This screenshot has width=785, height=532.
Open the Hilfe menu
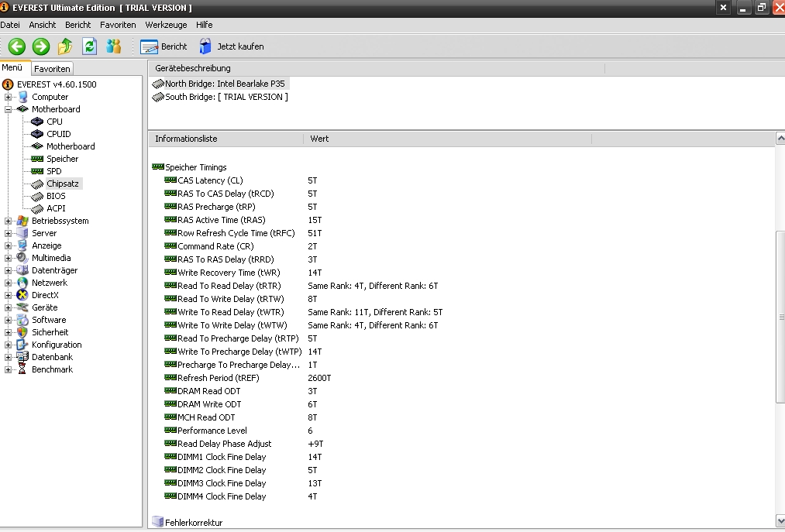[x=205, y=25]
